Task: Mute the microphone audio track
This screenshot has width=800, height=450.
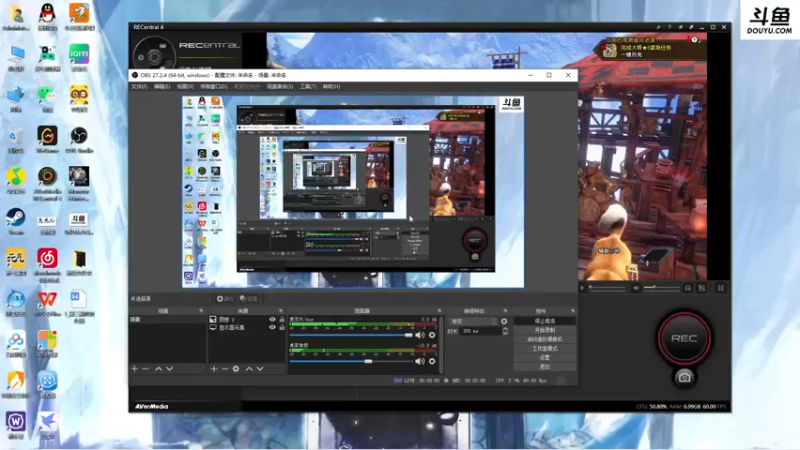Action: coord(419,335)
